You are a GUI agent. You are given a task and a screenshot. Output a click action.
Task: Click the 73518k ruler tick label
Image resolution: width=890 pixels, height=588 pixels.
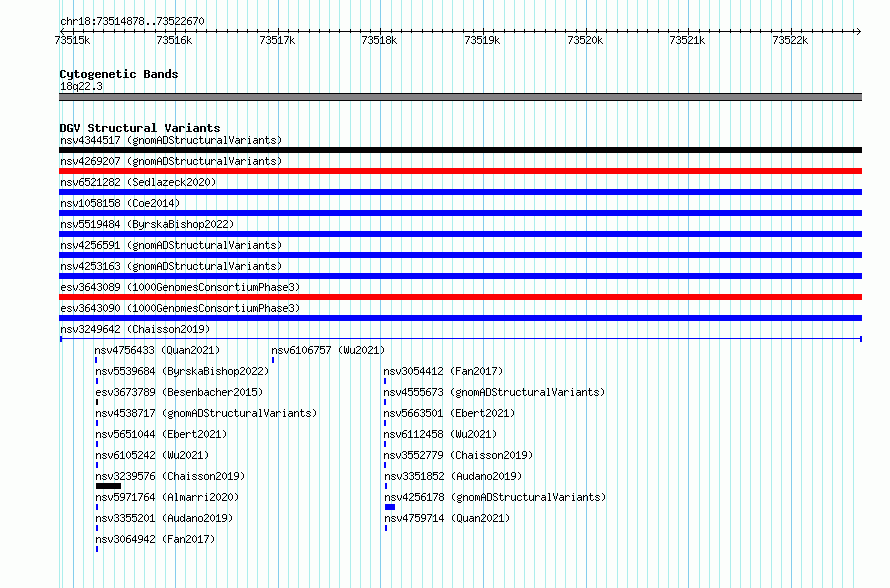click(x=379, y=40)
